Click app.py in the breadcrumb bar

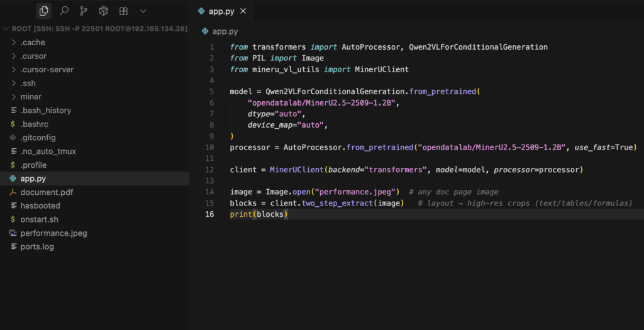click(x=225, y=31)
